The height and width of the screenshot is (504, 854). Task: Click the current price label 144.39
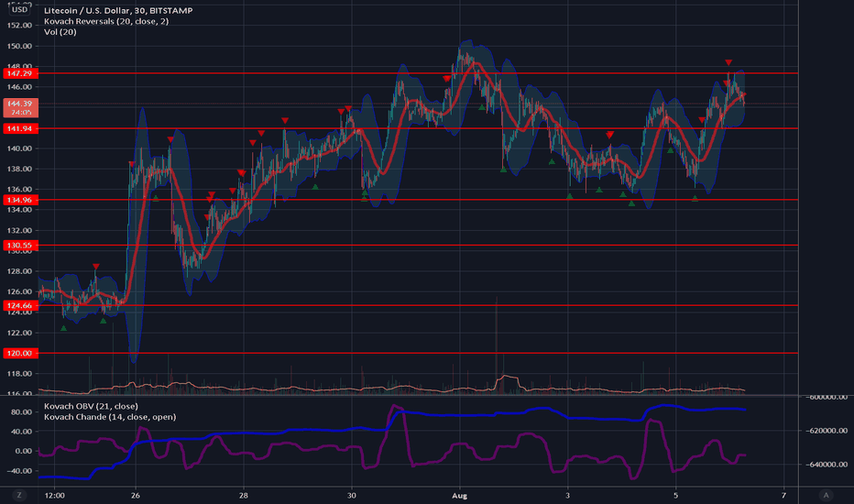pyautogui.click(x=20, y=107)
